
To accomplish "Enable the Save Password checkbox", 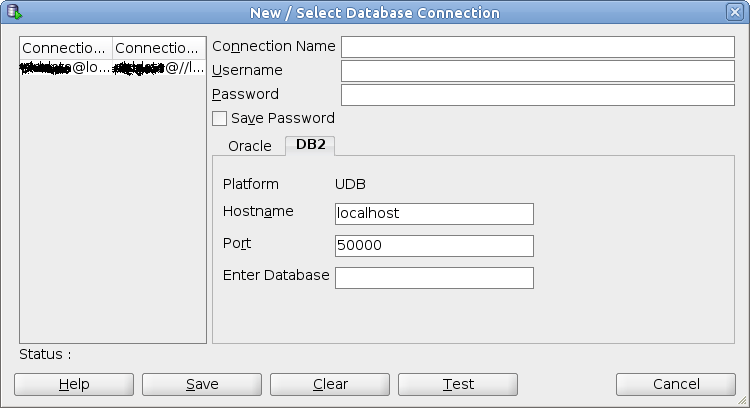I will tap(220, 119).
